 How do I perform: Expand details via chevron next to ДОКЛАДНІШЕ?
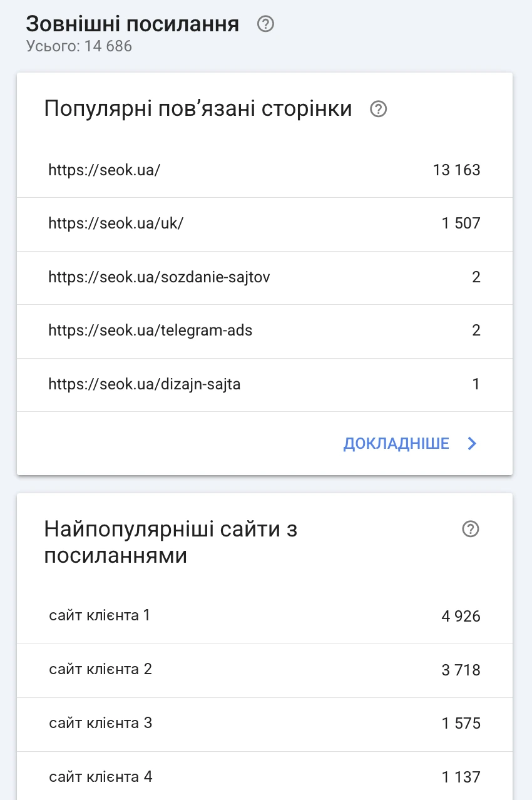click(473, 444)
